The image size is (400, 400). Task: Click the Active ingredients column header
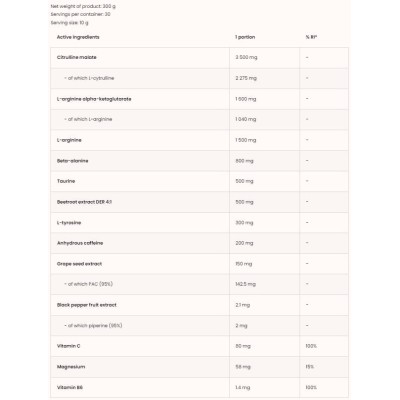pyautogui.click(x=78, y=37)
